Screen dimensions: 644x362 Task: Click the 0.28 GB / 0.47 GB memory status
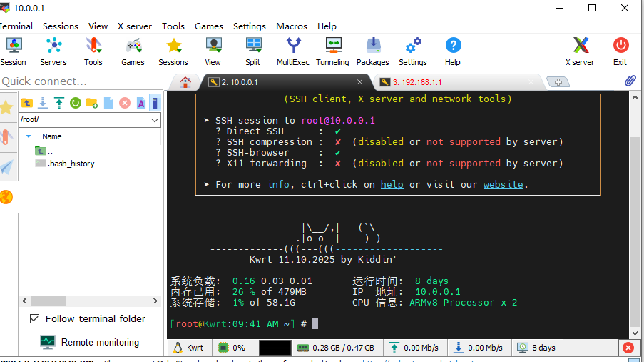click(x=336, y=348)
